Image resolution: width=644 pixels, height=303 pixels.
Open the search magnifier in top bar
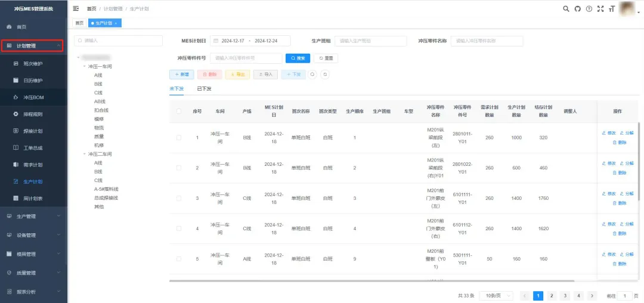pyautogui.click(x=566, y=9)
